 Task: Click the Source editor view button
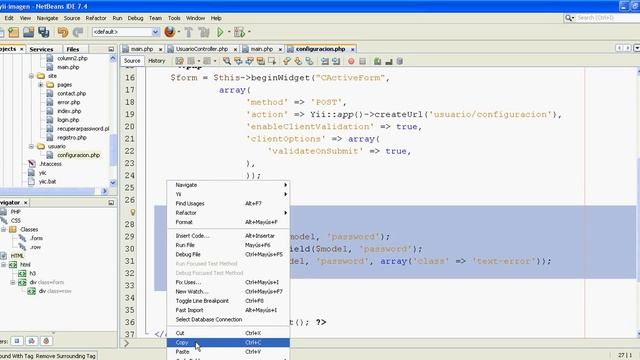coord(132,61)
